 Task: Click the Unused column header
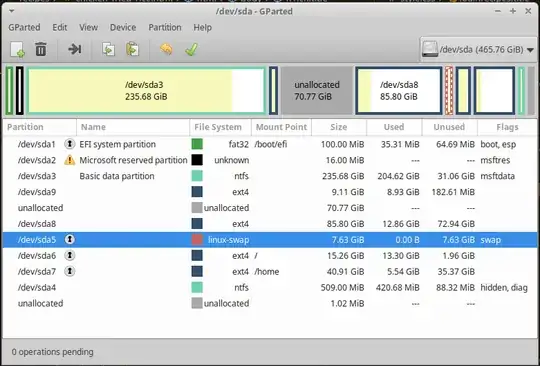click(449, 127)
